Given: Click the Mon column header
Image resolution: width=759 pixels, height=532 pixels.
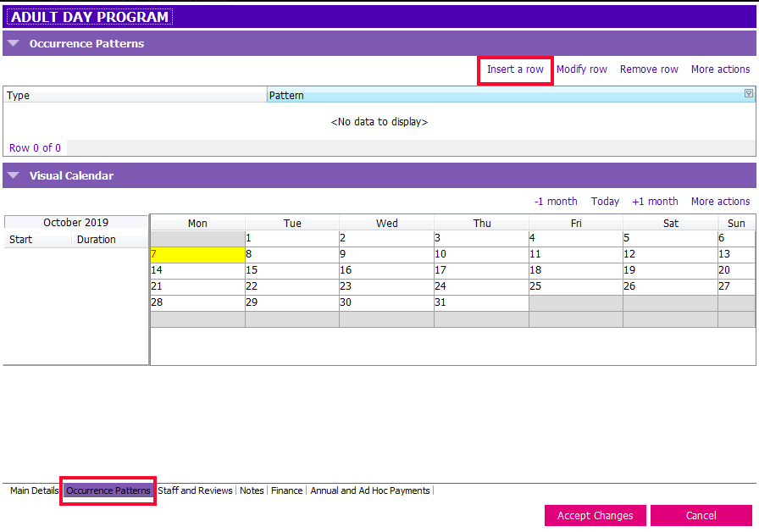Looking at the screenshot, I should [x=197, y=223].
